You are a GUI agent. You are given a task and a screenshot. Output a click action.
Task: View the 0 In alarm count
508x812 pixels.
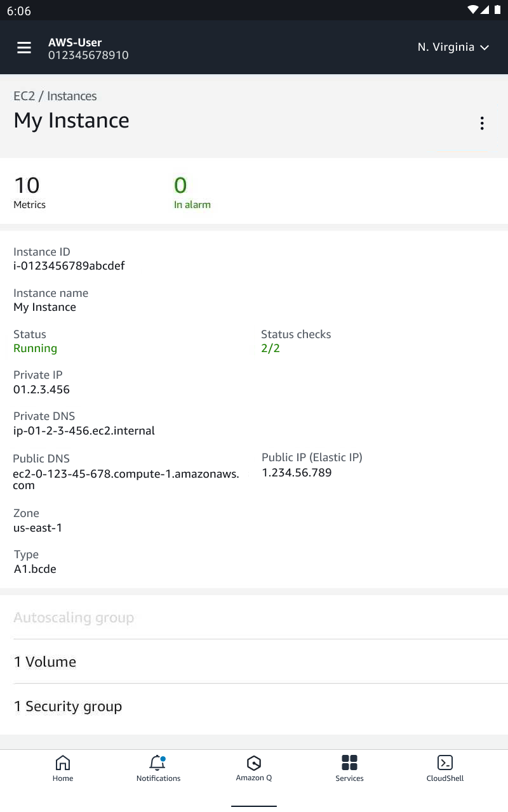coord(192,192)
